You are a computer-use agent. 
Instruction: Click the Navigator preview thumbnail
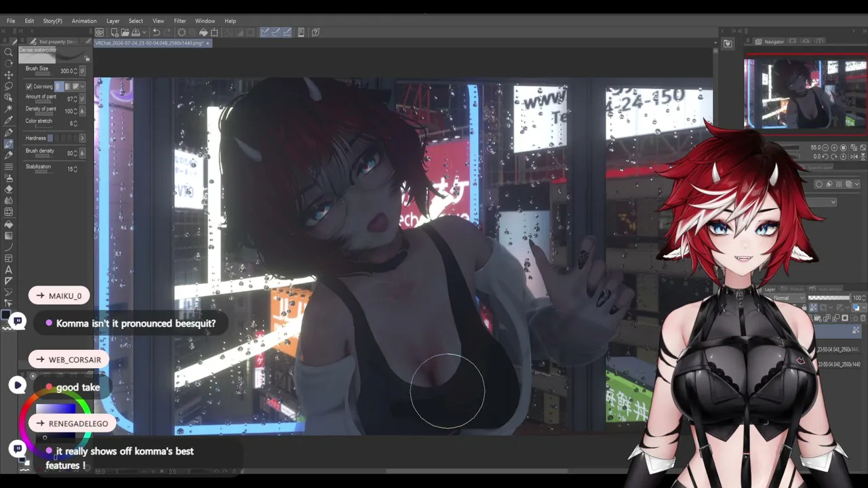click(x=805, y=94)
